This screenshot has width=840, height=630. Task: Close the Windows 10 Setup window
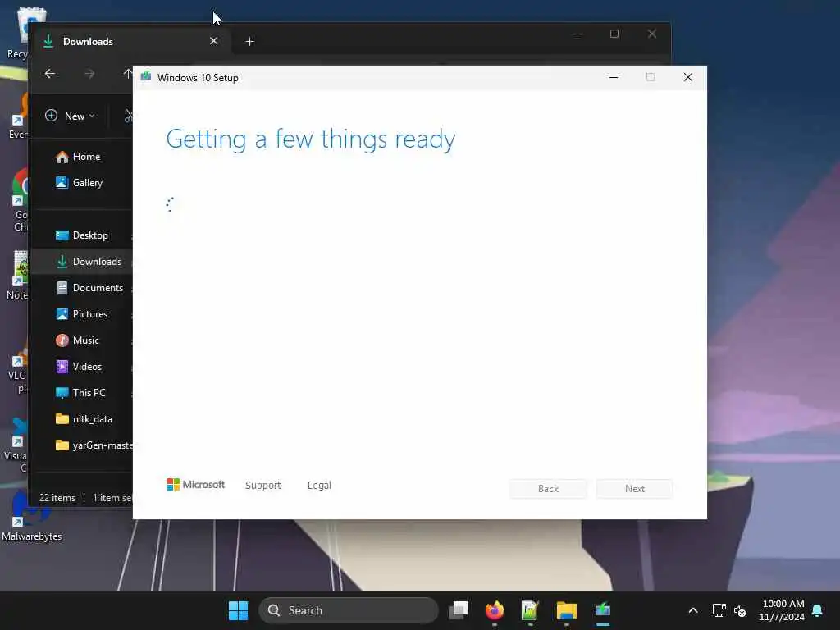pyautogui.click(x=688, y=78)
